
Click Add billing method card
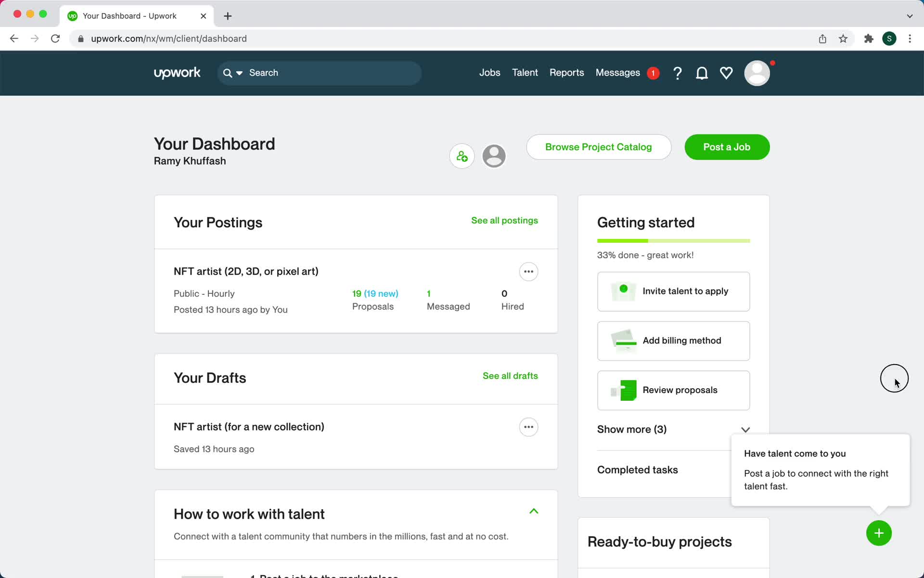[673, 341]
